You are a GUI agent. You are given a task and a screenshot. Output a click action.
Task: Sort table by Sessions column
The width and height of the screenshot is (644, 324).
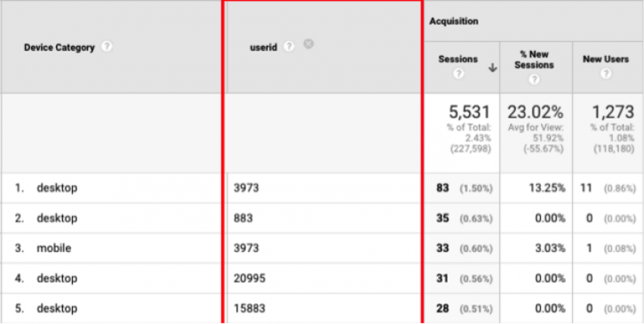[x=458, y=59]
